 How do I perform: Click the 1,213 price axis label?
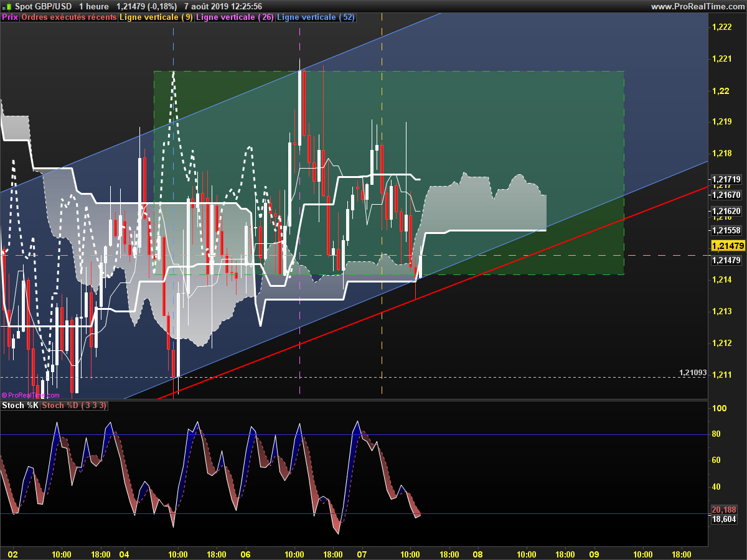click(x=721, y=311)
